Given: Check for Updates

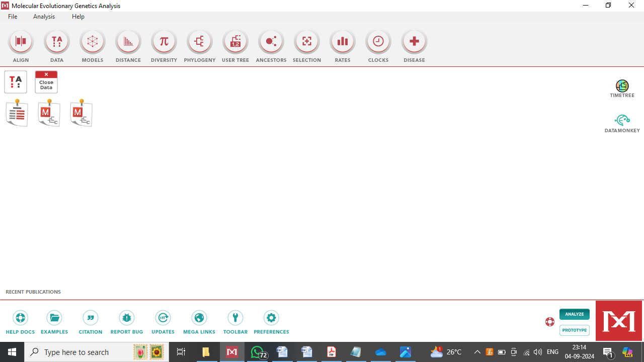Looking at the screenshot, I should (x=163, y=322).
